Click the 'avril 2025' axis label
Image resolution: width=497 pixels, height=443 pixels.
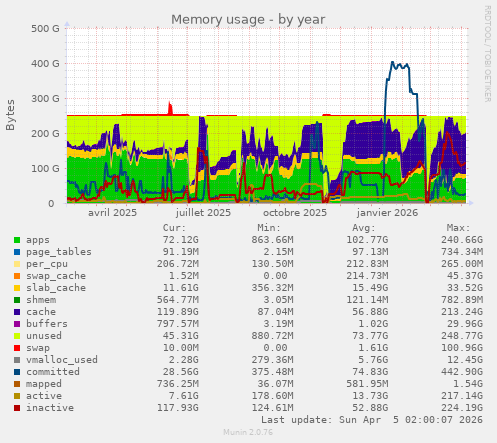point(112,213)
